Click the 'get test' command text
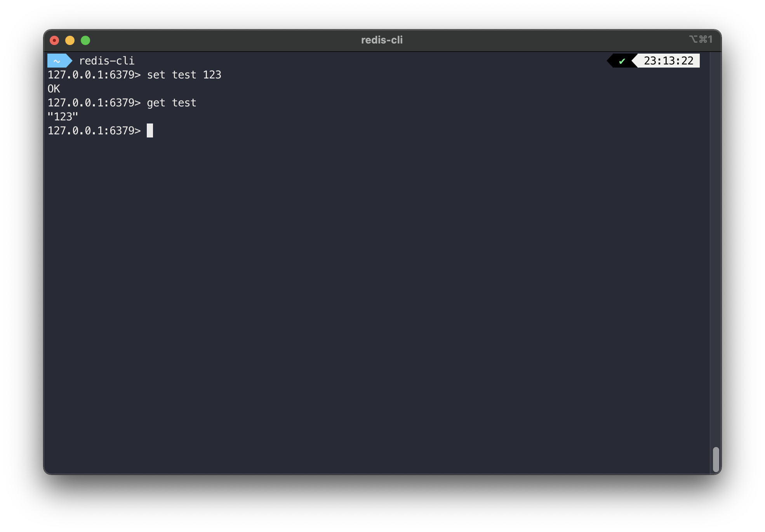The height and width of the screenshot is (532, 765). point(172,103)
